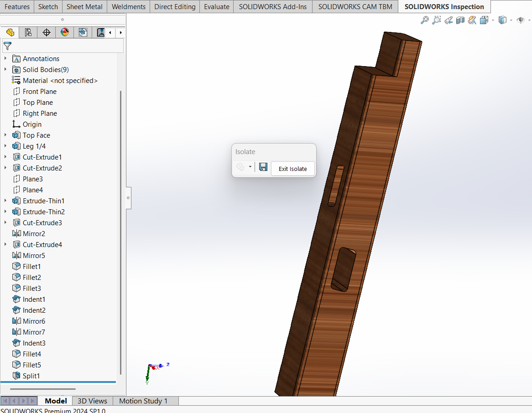Open the DisplayManager color ball tab
Screen dimensions: 532x413
click(65, 32)
